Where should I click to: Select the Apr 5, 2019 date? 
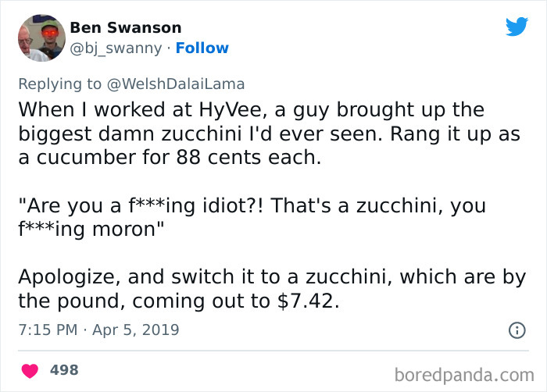[136, 330]
